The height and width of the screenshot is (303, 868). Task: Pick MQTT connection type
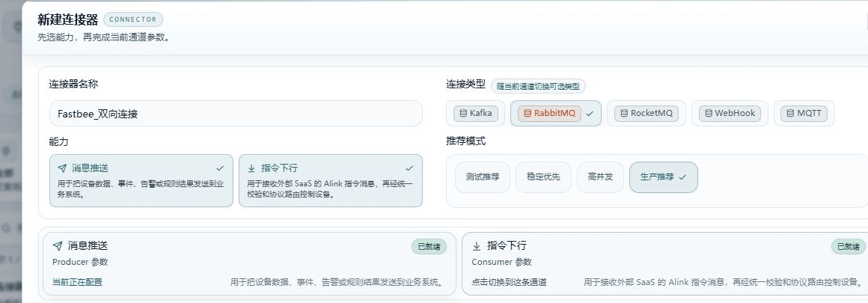coord(804,113)
